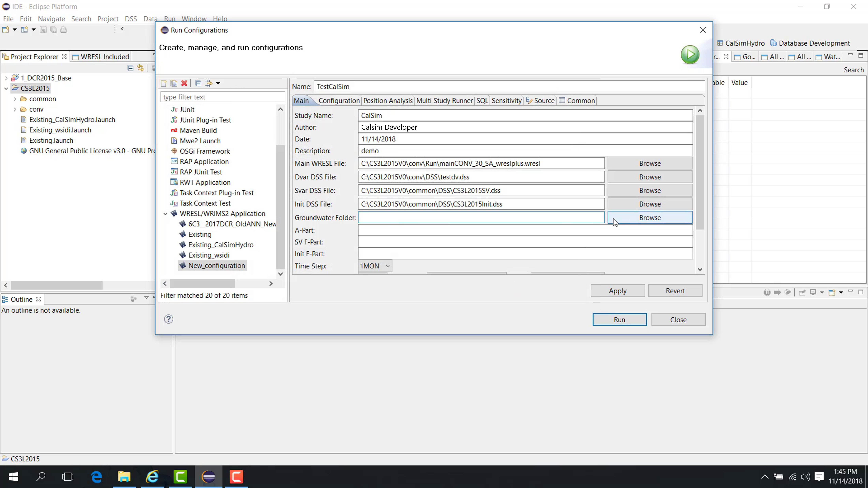Collapse the WRESL/WRIMS2 Application tree node

(166, 214)
